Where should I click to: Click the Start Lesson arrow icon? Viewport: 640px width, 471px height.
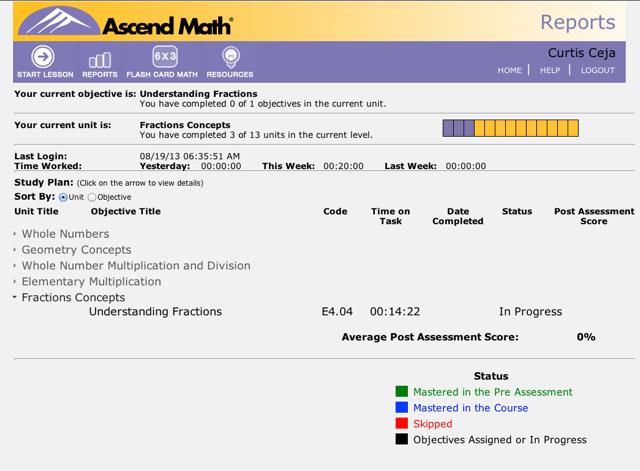pos(42,58)
